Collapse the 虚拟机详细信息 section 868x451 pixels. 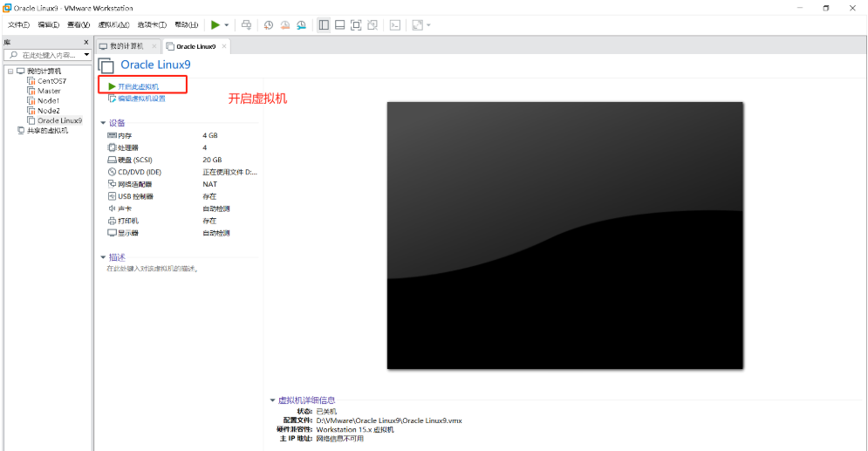click(x=272, y=400)
